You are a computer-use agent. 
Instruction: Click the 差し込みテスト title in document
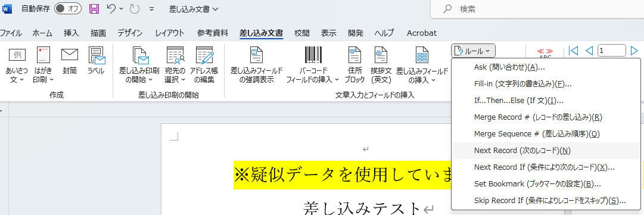[x=362, y=208]
